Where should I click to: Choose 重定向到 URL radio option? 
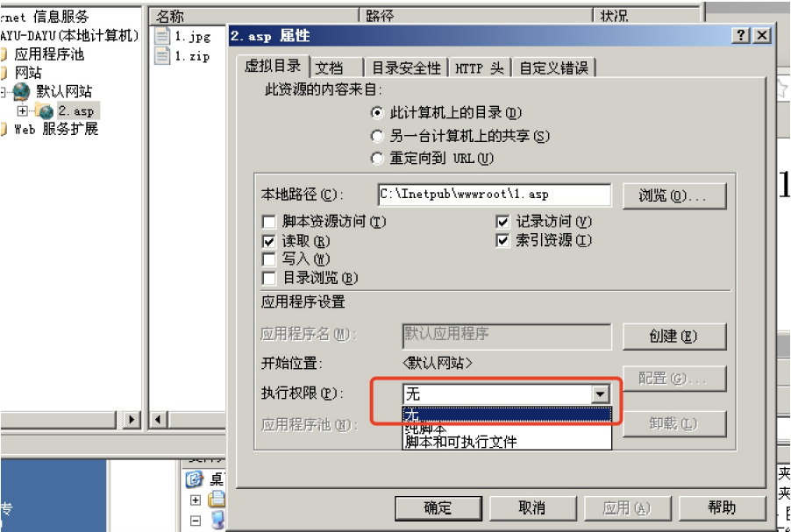[x=377, y=159]
